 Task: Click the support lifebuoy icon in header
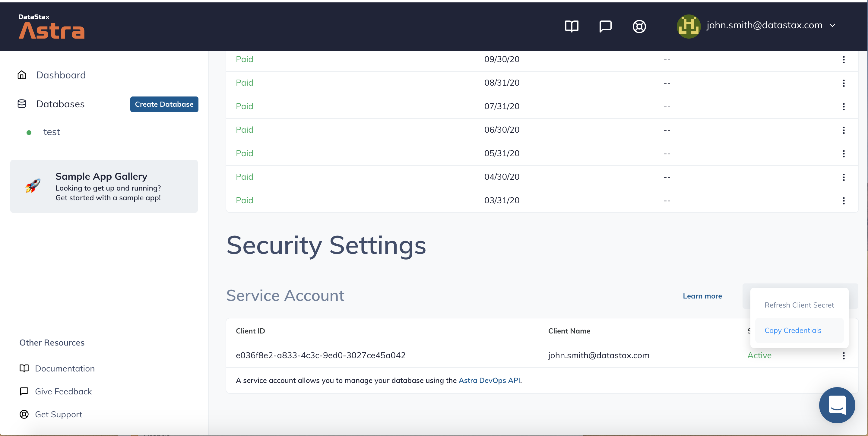639,26
